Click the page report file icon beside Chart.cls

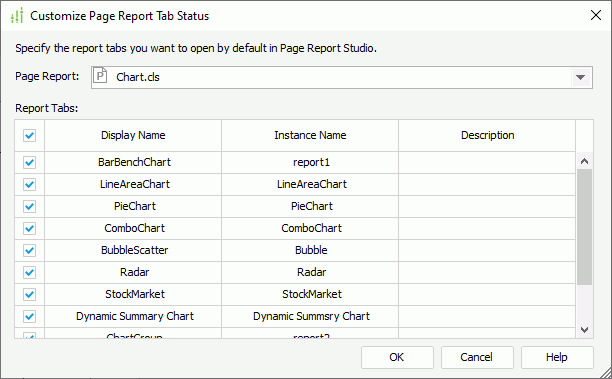100,76
